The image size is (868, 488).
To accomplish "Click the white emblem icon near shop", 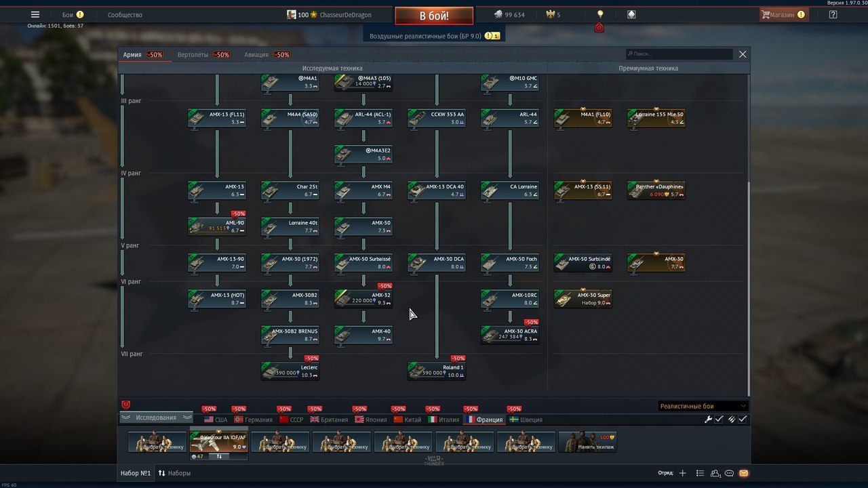I will [631, 14].
